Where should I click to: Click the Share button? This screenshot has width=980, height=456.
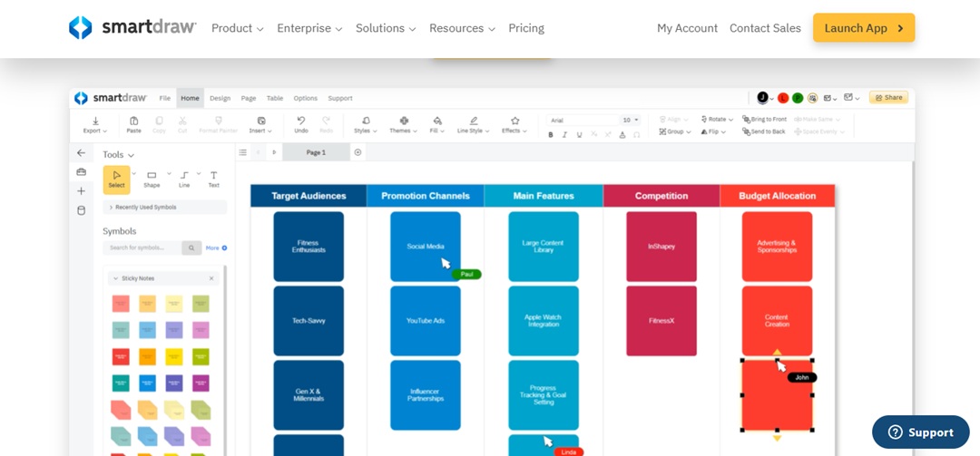point(888,97)
